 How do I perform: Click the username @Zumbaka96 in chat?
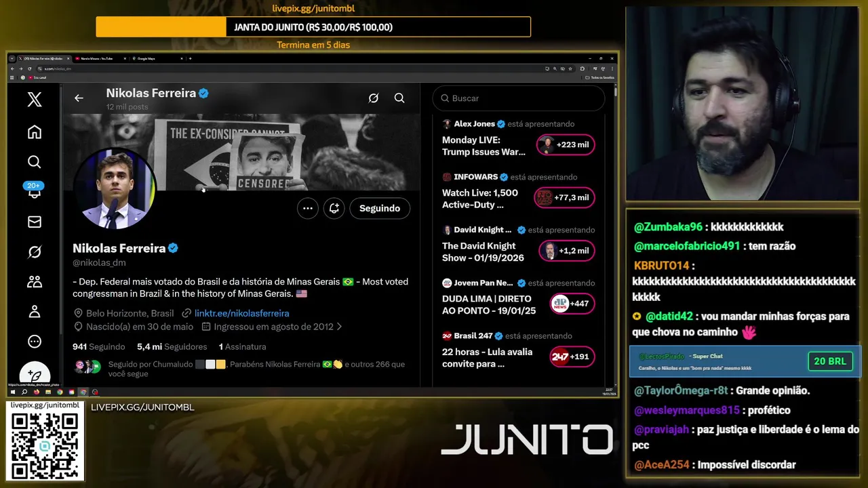pyautogui.click(x=668, y=227)
